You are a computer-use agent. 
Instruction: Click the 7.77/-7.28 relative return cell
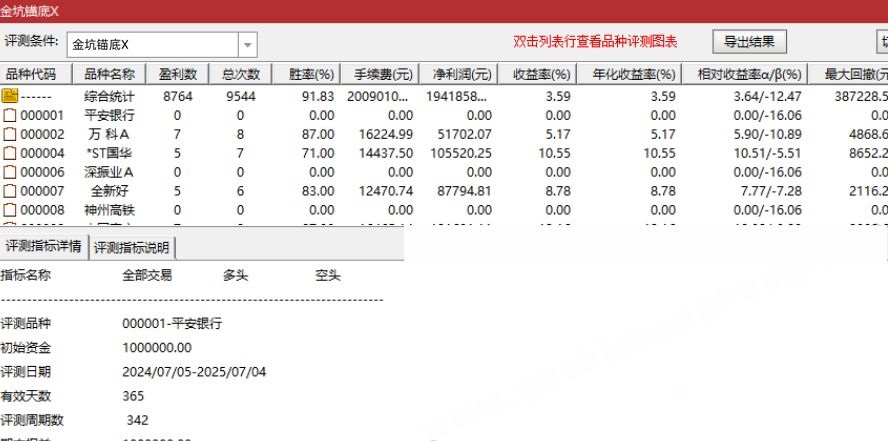771,191
